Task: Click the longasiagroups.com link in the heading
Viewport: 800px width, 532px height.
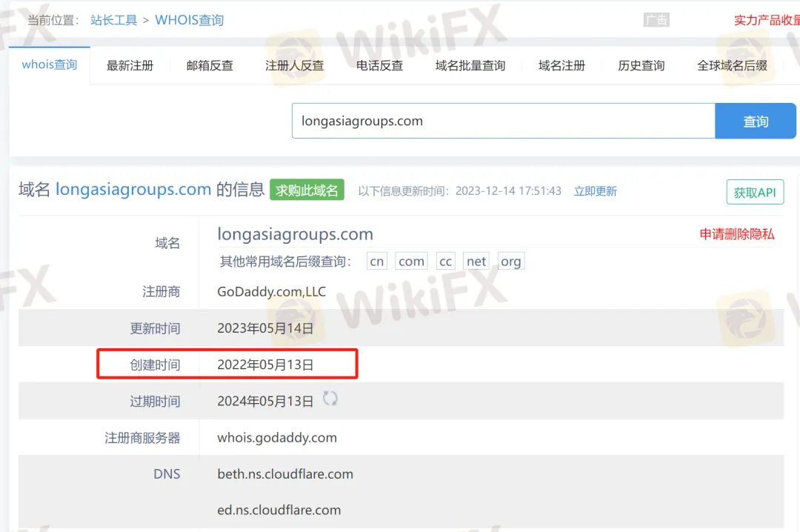Action: pos(133,189)
